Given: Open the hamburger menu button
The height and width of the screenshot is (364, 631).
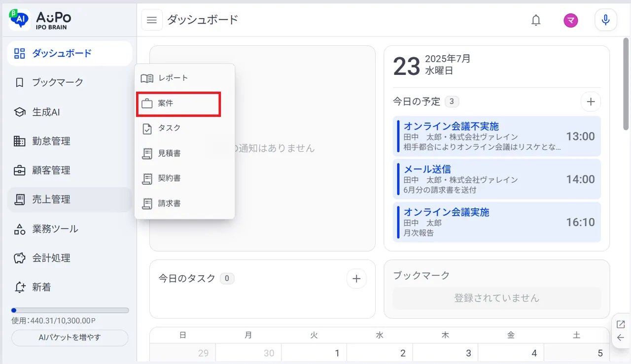Looking at the screenshot, I should [152, 20].
